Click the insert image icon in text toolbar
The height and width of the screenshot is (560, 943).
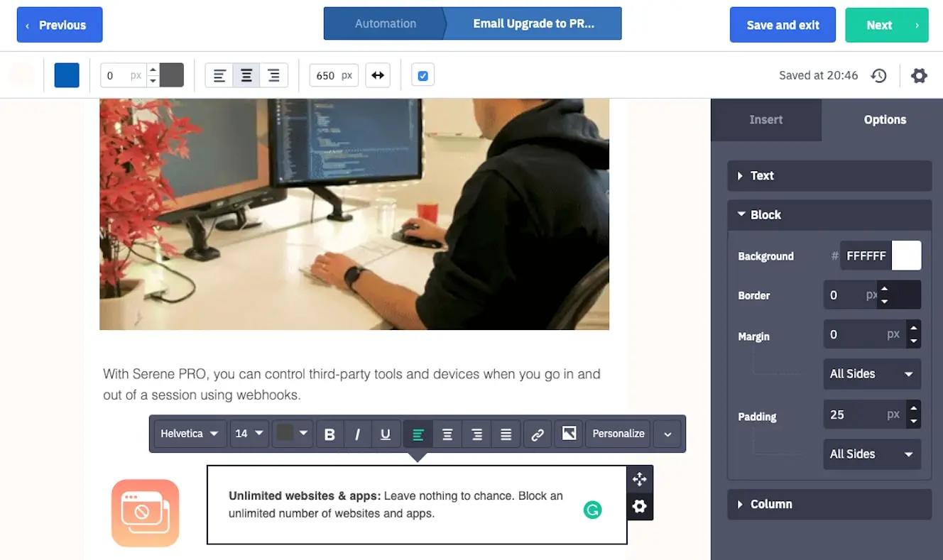pos(568,434)
